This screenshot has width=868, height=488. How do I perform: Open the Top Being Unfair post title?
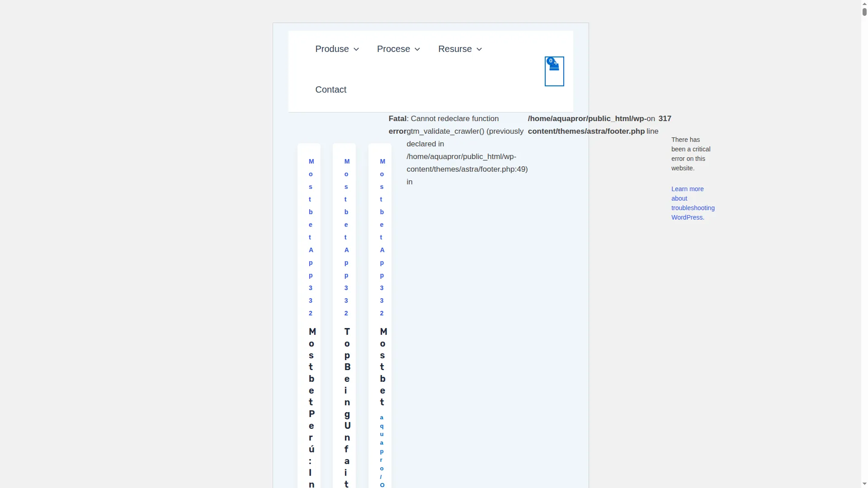point(347,407)
